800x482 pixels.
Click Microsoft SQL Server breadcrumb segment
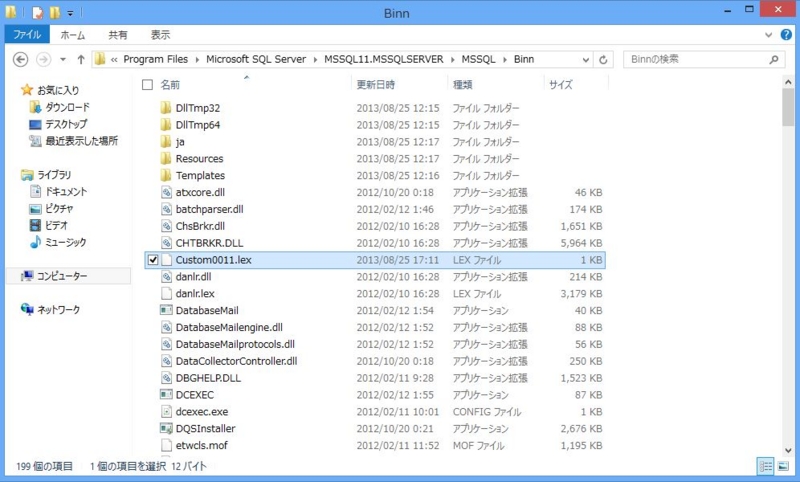pyautogui.click(x=256, y=60)
